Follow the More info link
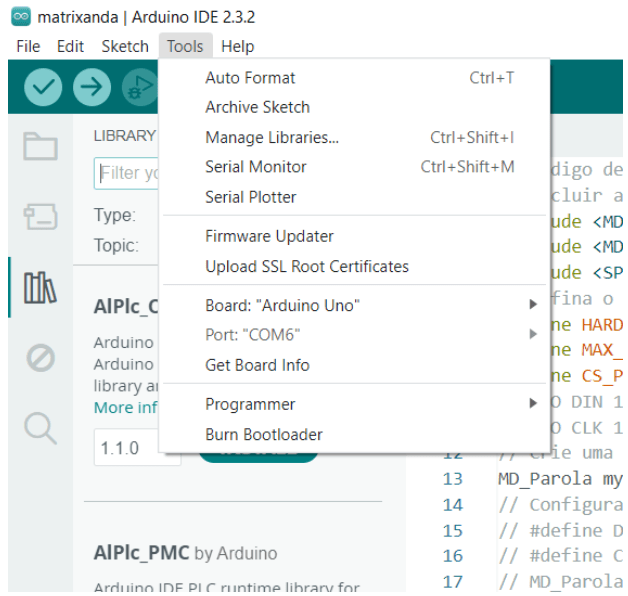The height and width of the screenshot is (596, 628). point(126,407)
